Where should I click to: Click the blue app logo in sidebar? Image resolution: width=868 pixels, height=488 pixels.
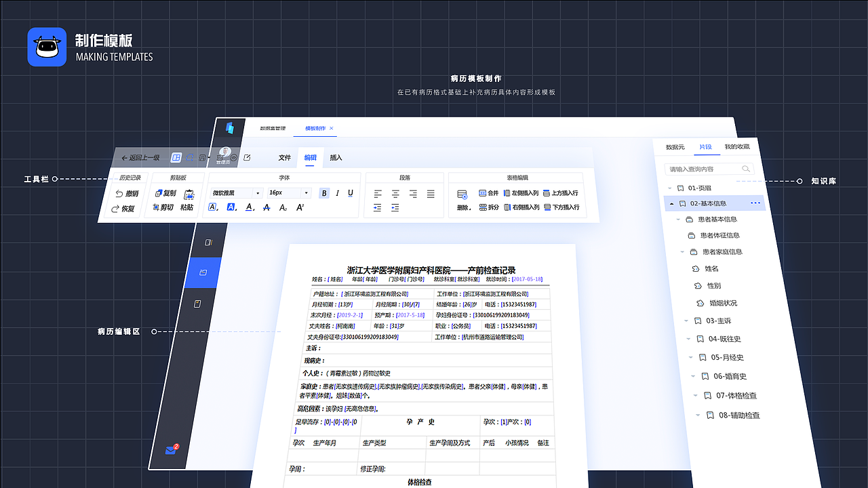[230, 128]
